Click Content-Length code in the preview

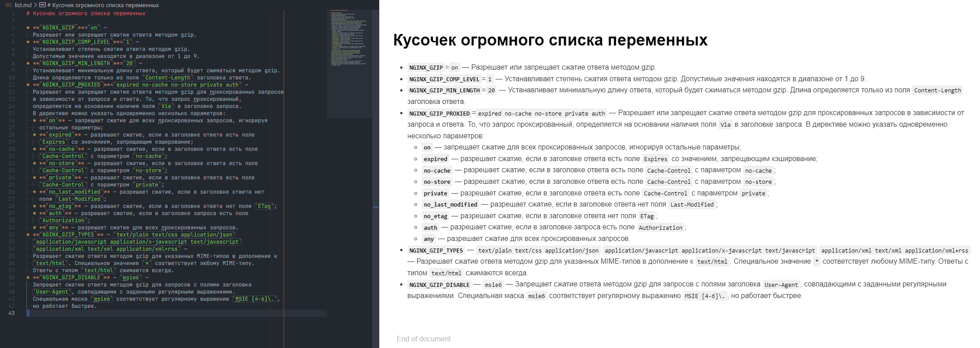pyautogui.click(x=938, y=90)
